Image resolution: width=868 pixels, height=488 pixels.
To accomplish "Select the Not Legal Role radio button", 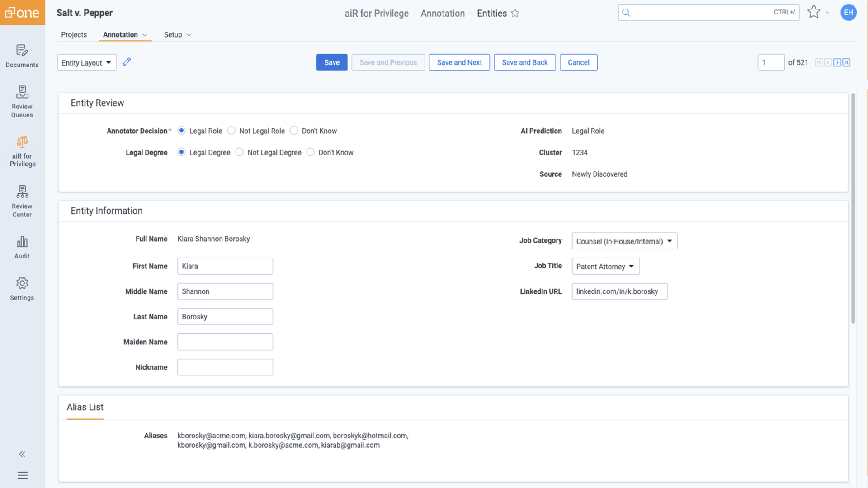I will [231, 131].
